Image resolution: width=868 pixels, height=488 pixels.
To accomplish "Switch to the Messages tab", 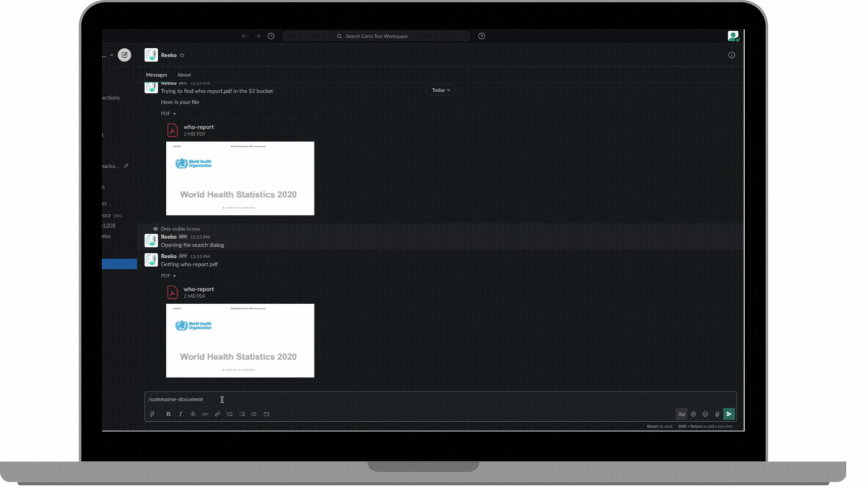I will (x=157, y=75).
